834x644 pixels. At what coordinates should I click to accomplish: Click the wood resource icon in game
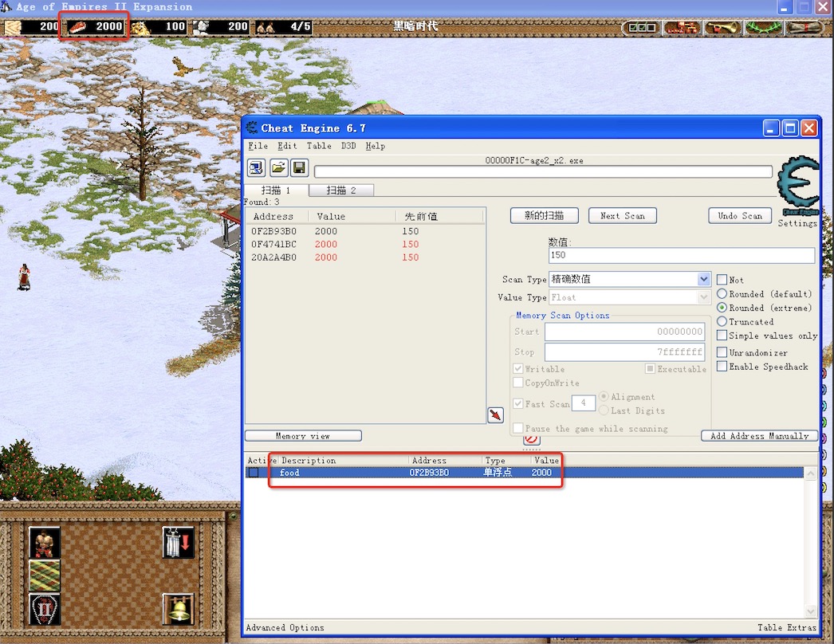point(13,26)
